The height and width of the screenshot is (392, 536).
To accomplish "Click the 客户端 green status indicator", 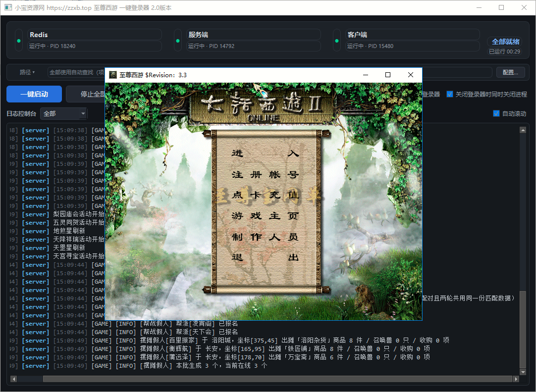I will 337,41.
